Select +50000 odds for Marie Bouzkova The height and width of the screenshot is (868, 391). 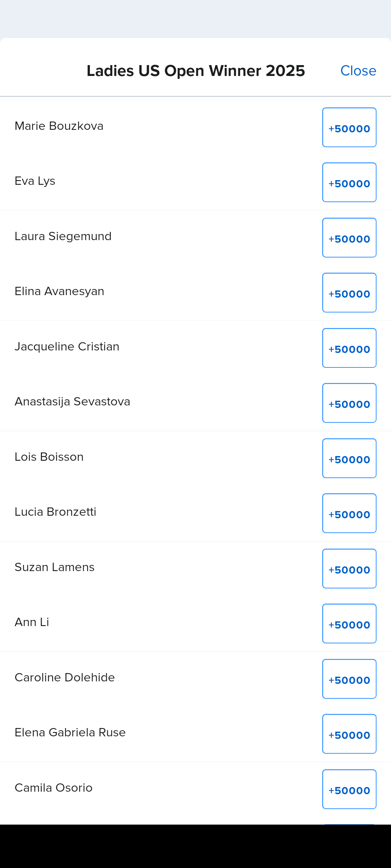pyautogui.click(x=349, y=128)
